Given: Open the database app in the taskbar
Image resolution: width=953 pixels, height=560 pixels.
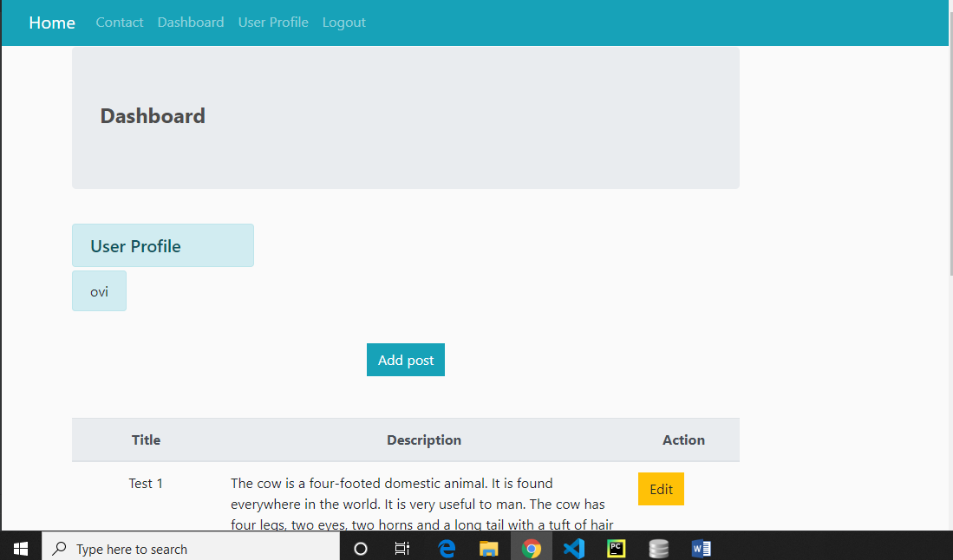Looking at the screenshot, I should click(659, 548).
